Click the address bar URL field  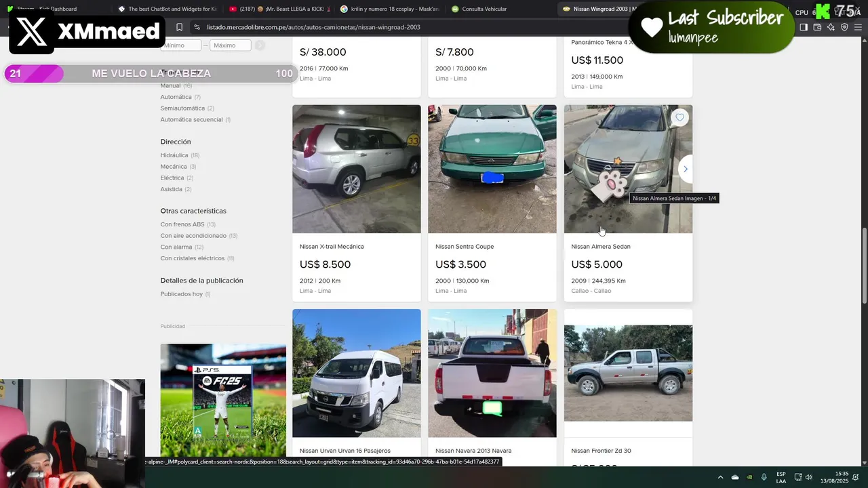(407, 27)
